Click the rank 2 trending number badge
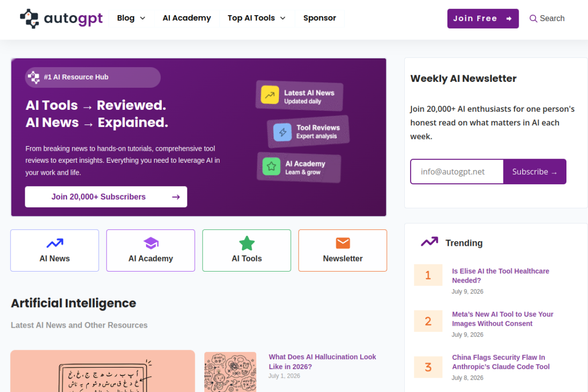Screen dimensions: 588x392 pyautogui.click(x=428, y=321)
